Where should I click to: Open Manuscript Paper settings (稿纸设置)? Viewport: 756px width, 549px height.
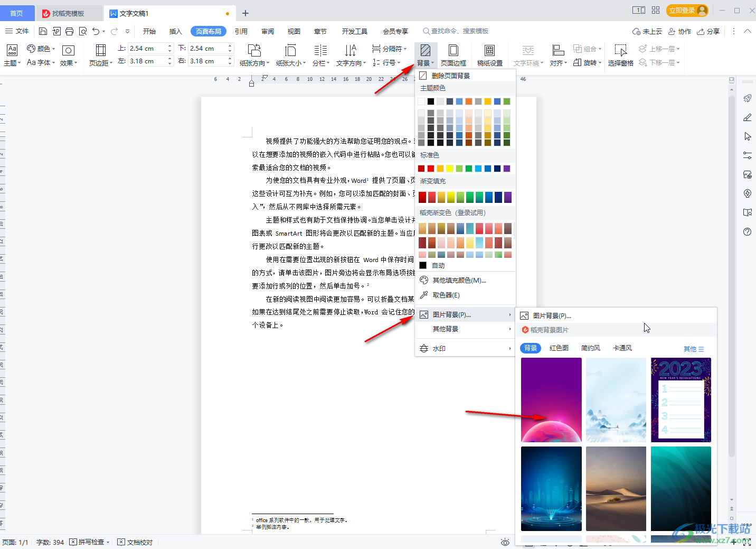(489, 55)
